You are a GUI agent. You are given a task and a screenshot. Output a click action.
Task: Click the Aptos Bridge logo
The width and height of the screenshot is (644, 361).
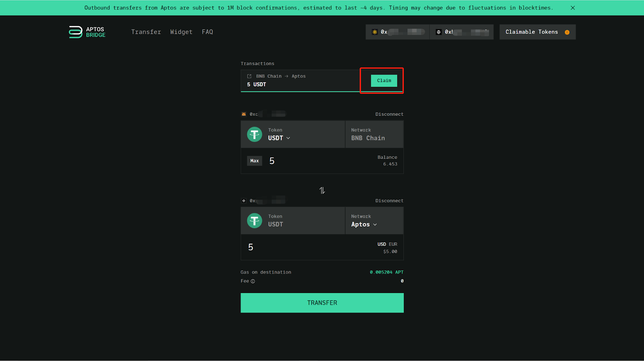(87, 32)
